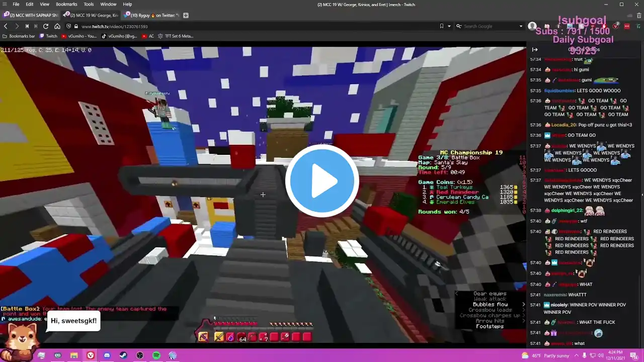Expand the address bar dropdown arrow

[x=449, y=26]
